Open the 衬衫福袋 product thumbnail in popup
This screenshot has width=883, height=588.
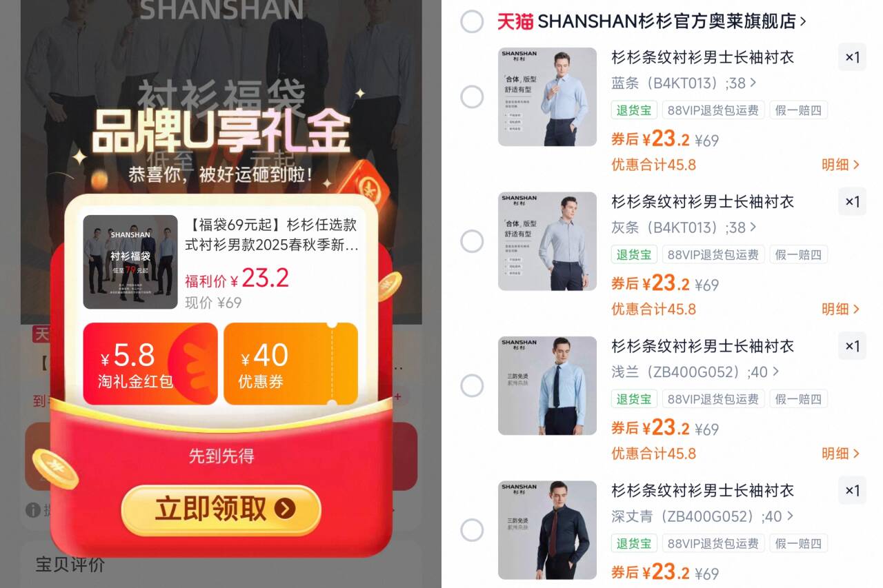tap(130, 262)
